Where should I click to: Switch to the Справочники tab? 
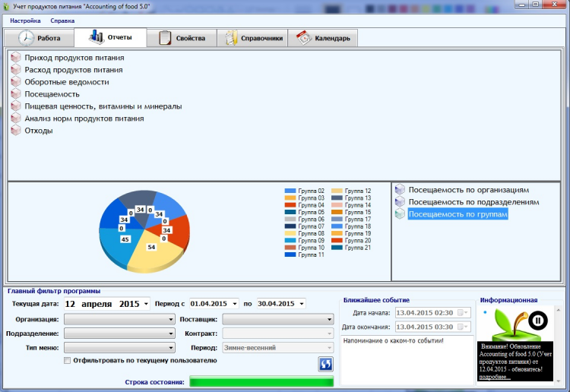coord(252,38)
